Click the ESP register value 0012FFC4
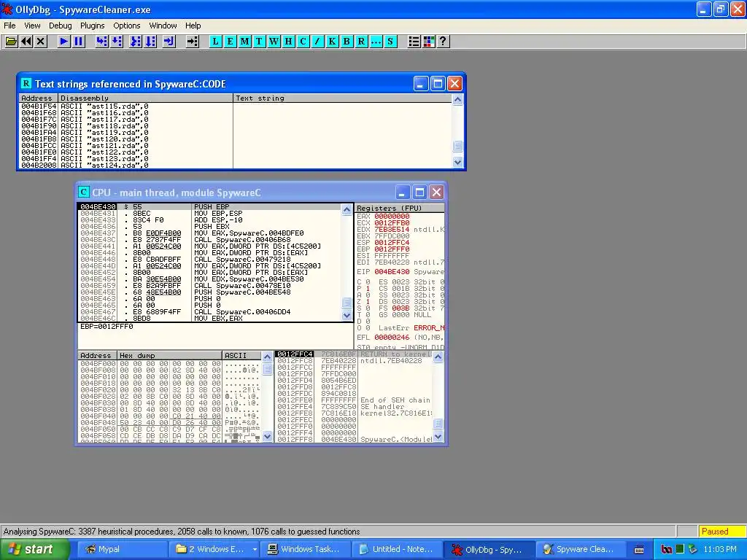 (x=392, y=242)
